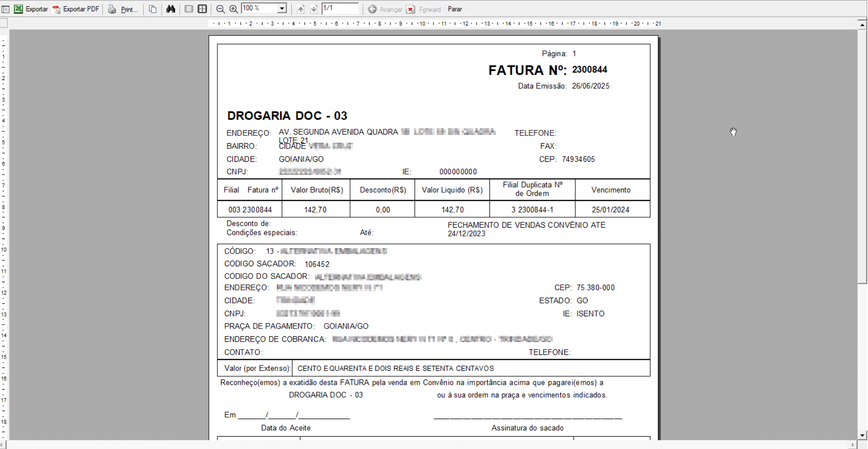Switch to multiple pages grid view
The image size is (868, 449).
(202, 9)
